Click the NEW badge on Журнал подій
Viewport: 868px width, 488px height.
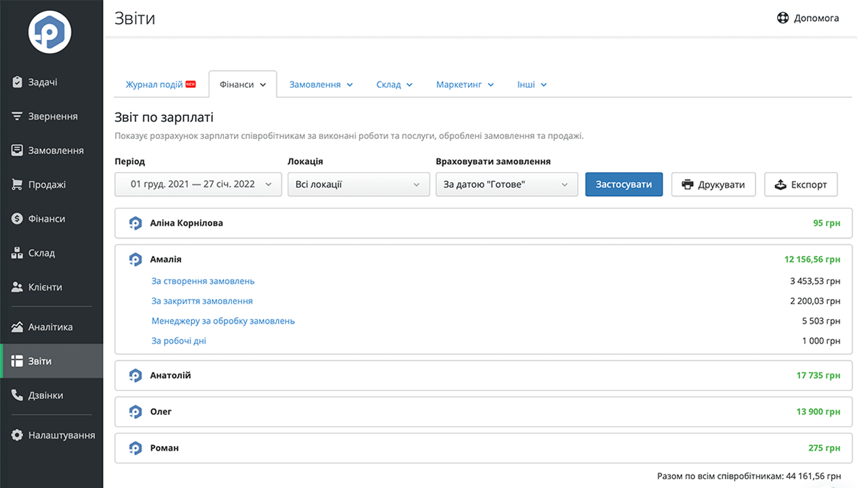point(191,84)
